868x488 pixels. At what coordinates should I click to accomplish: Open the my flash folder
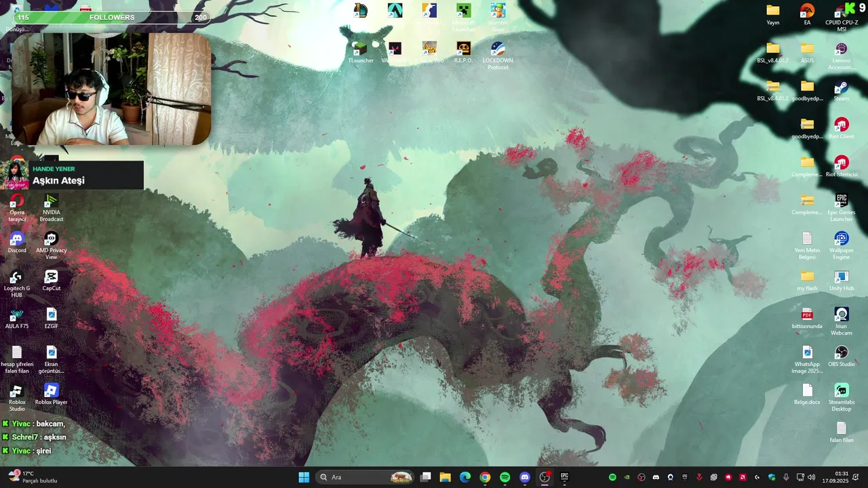807,281
